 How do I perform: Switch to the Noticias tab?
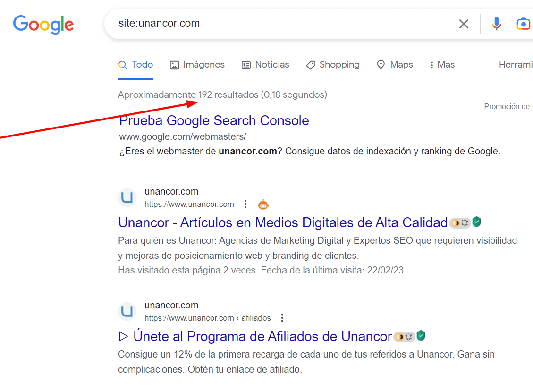(265, 65)
